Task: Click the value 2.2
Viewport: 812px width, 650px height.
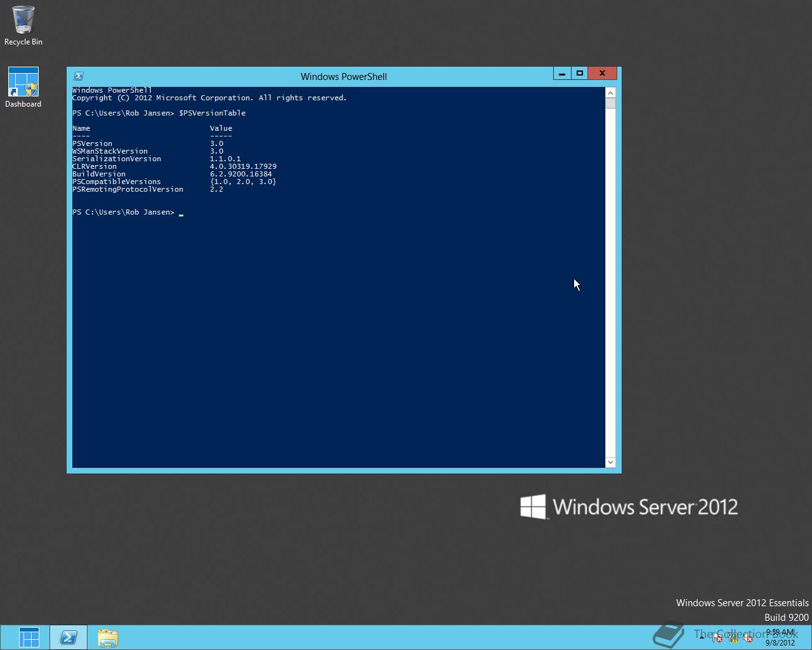Action: pyautogui.click(x=216, y=189)
